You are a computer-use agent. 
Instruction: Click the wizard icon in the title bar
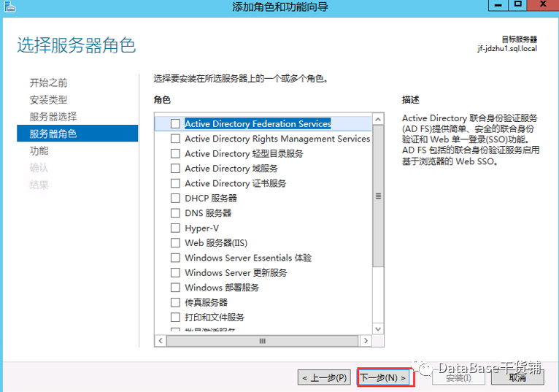9,7
